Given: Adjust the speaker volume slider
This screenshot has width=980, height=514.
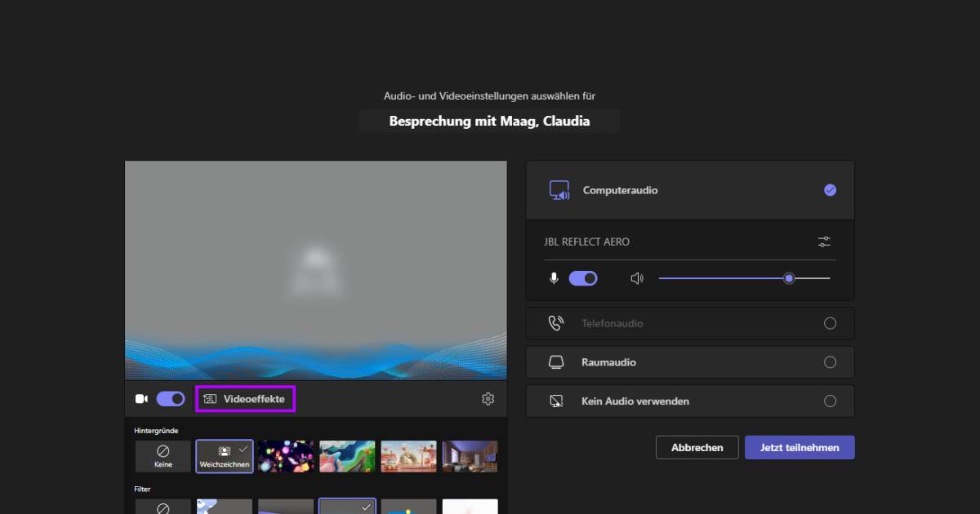Looking at the screenshot, I should (x=788, y=277).
